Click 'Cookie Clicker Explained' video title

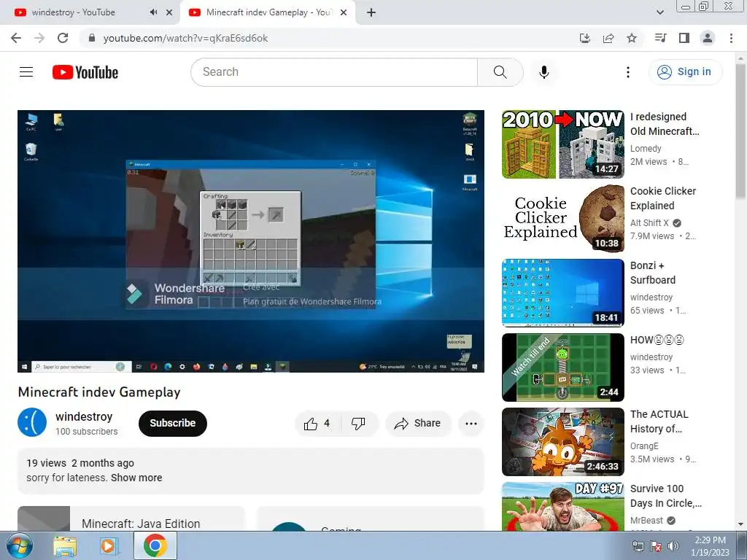pos(662,198)
